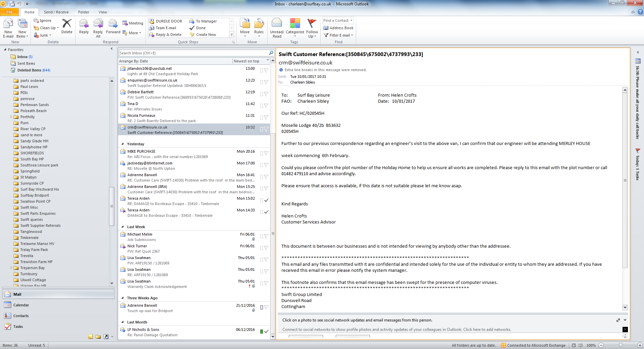This screenshot has width=644, height=349.
Task: Open Outlook Help with the question mark icon
Action: point(640,12)
